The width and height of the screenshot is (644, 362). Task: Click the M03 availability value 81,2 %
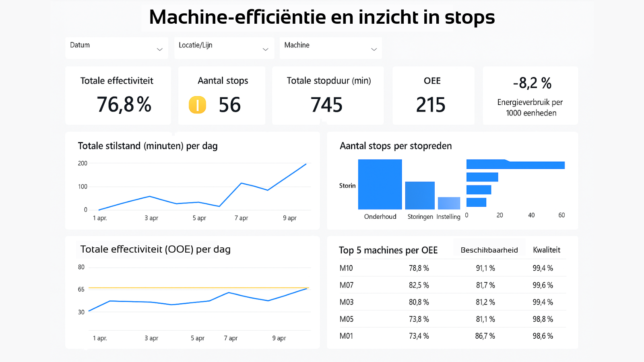click(485, 302)
